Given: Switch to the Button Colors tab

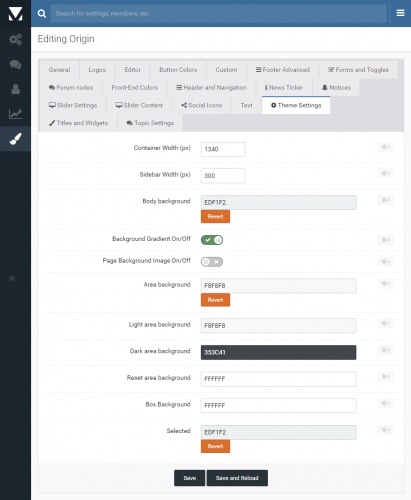Looking at the screenshot, I should pos(178,70).
